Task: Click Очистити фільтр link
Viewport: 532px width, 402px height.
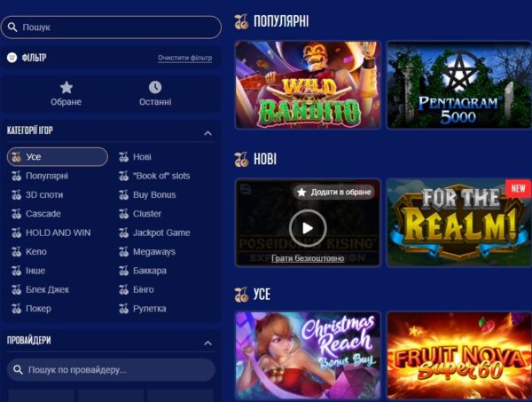Action: 185,58
